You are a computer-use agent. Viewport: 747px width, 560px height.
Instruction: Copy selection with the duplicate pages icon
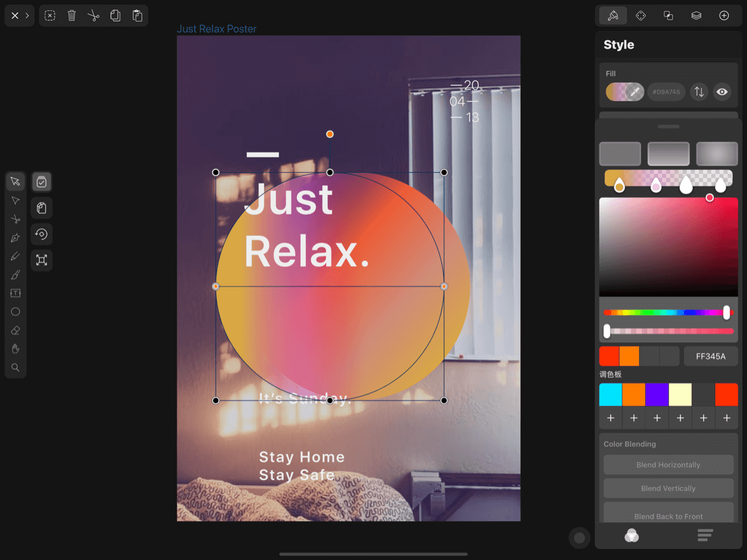tap(115, 16)
